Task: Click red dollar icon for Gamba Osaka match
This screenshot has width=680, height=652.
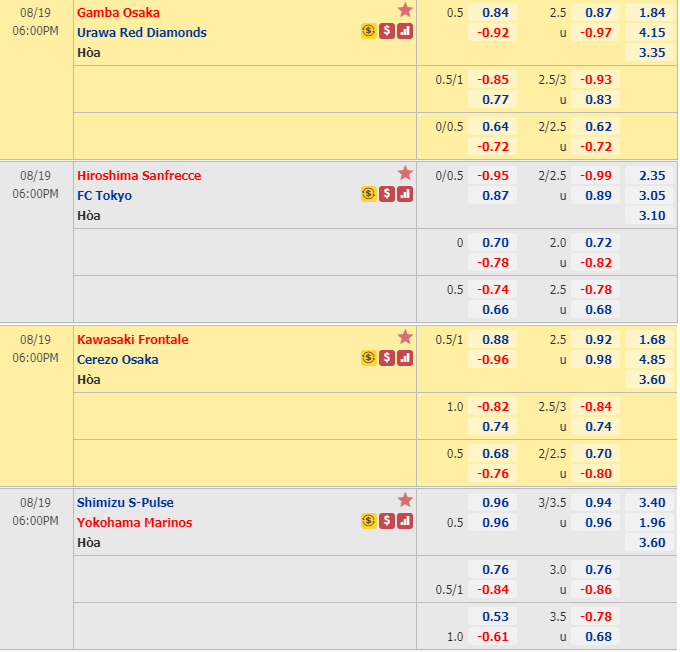Action: tap(386, 31)
